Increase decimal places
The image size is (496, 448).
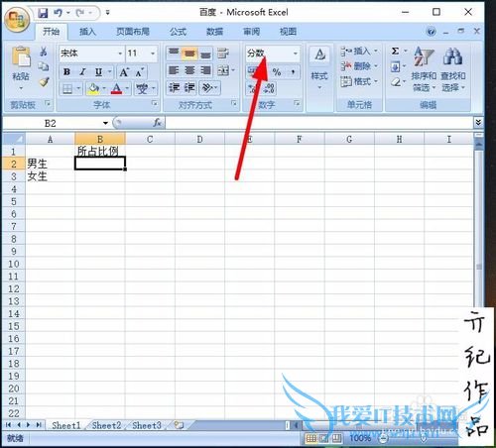click(254, 88)
